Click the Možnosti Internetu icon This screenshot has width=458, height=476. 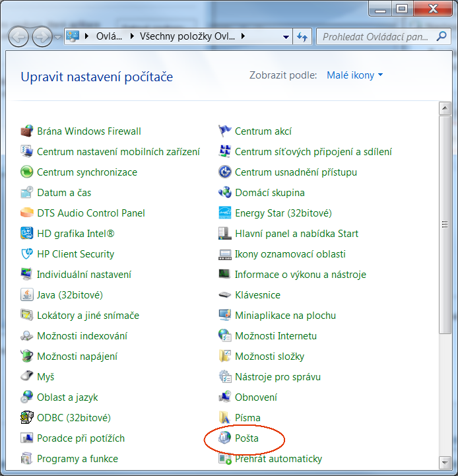pos(225,336)
